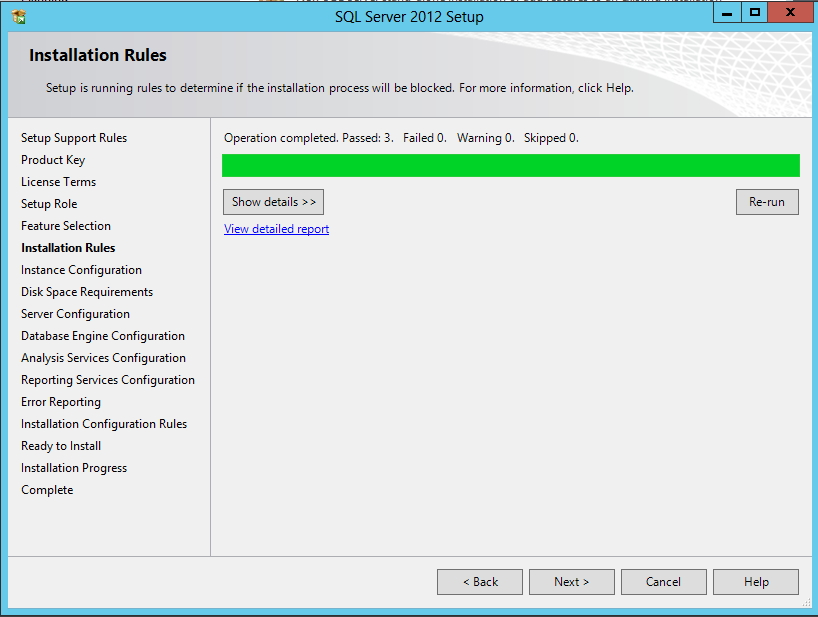Select Complete step in sidebar
Viewport: 818px width, 617px height.
pos(47,490)
